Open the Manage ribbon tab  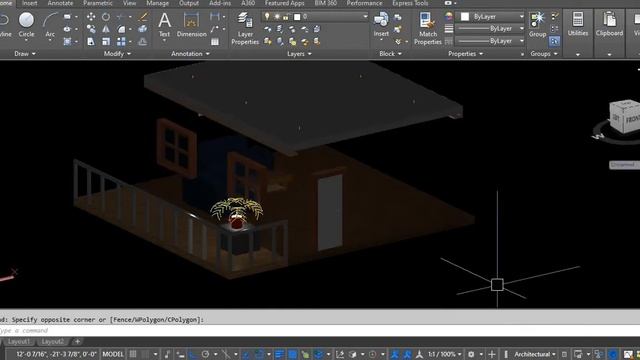pyautogui.click(x=158, y=3)
